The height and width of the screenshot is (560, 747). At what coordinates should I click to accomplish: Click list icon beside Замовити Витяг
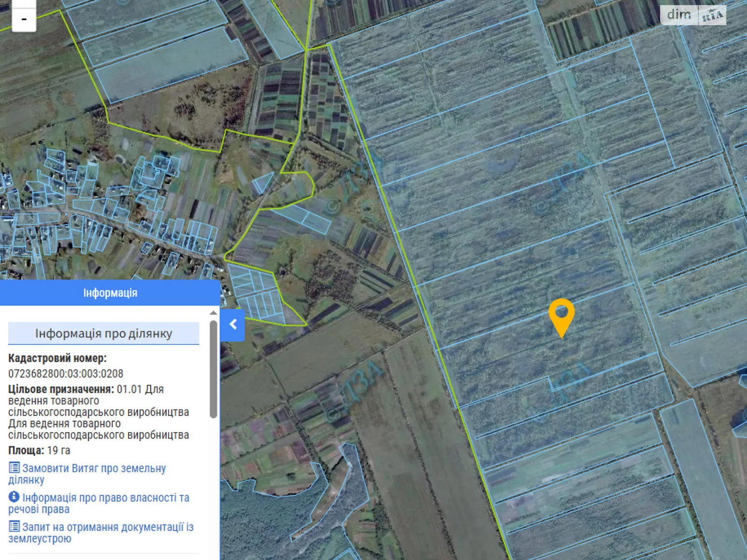click(14, 468)
